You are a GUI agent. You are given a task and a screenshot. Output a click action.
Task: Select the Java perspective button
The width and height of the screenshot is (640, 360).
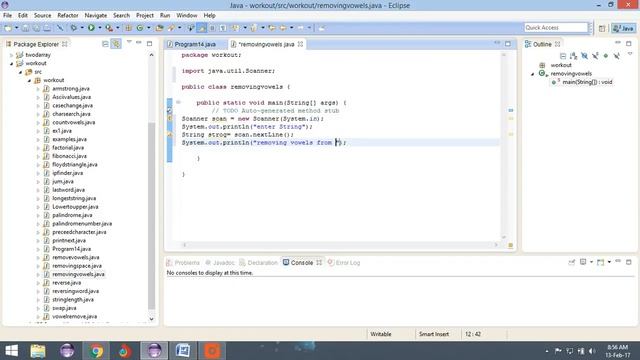coord(623,28)
